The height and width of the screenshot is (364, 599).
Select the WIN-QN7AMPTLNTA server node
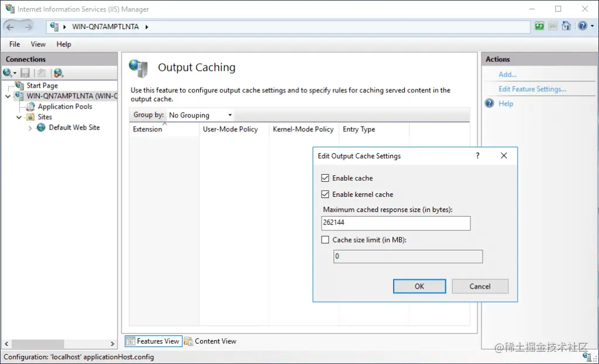(x=72, y=96)
